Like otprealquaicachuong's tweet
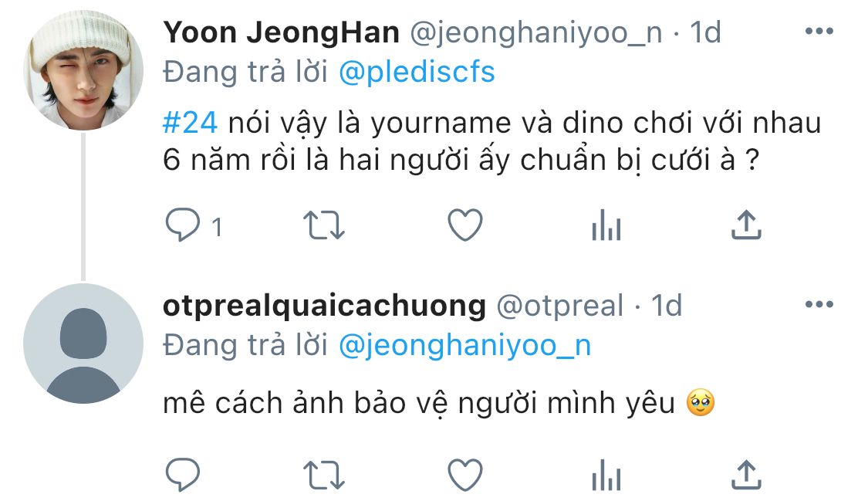 pyautogui.click(x=465, y=475)
